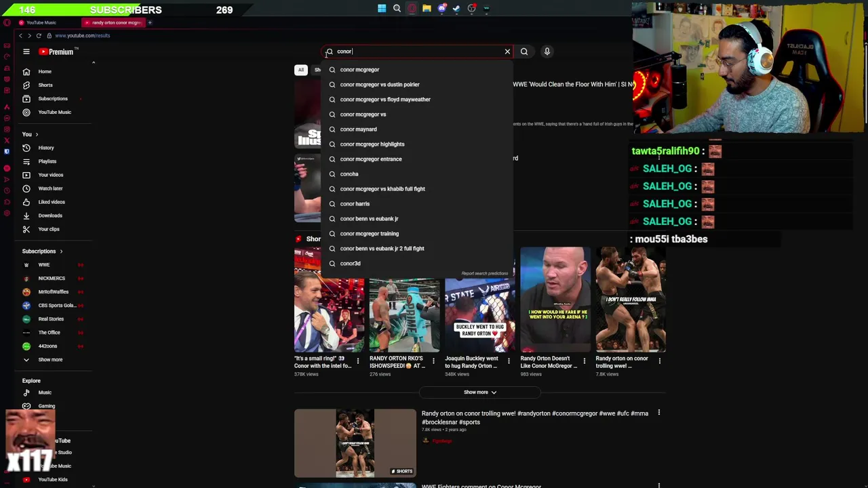The height and width of the screenshot is (488, 868).
Task: Open File Explorer from the taskbar
Action: tap(427, 9)
